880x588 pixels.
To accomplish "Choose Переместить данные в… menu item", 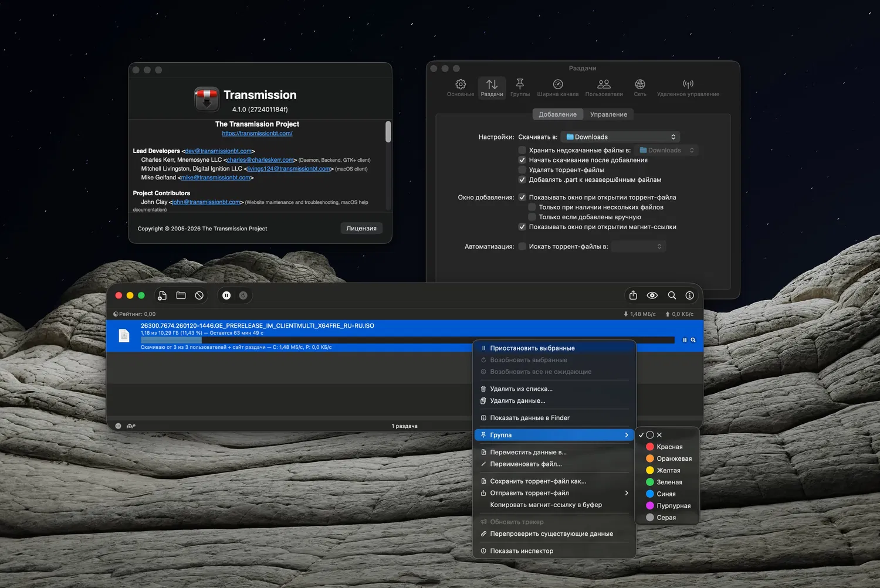I will point(554,452).
